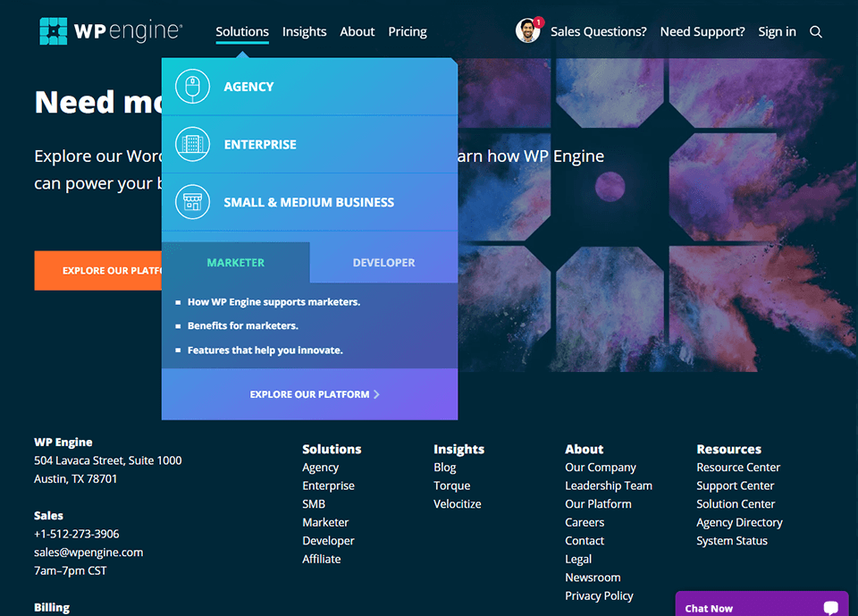Open the Torque link

click(x=452, y=485)
